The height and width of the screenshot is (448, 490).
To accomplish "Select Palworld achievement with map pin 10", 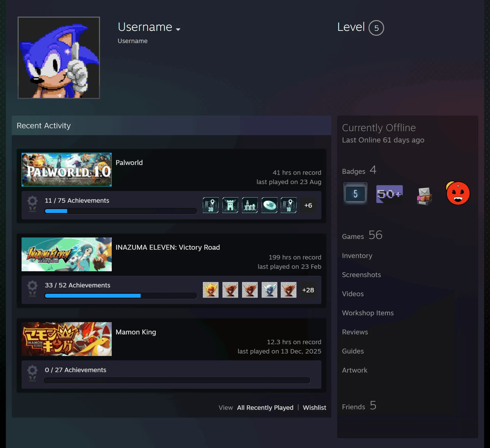I will [289, 205].
